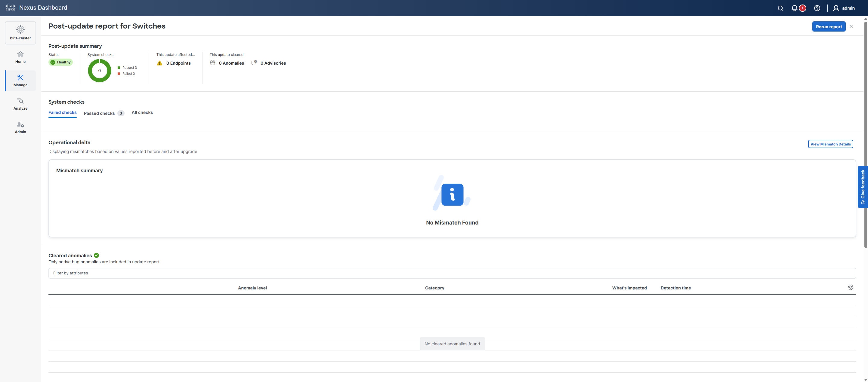Click the Rerun report button
Image resolution: width=868 pixels, height=382 pixels.
coord(829,26)
